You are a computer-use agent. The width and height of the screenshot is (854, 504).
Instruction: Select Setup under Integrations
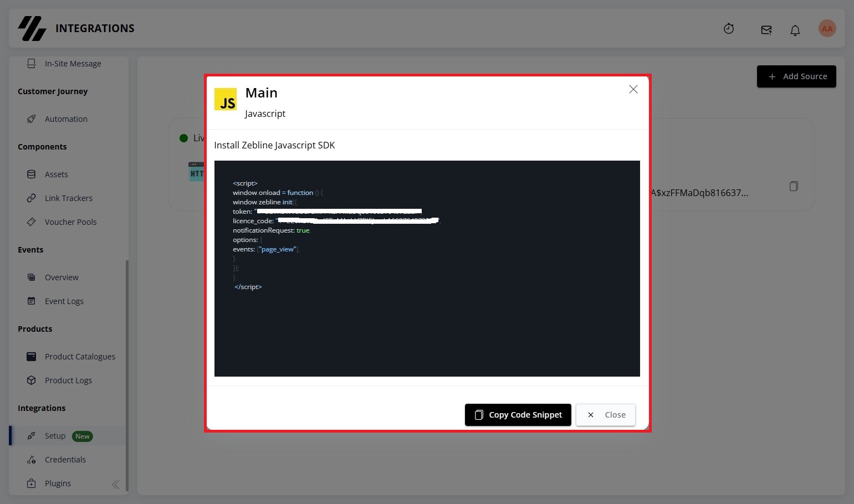pos(55,436)
